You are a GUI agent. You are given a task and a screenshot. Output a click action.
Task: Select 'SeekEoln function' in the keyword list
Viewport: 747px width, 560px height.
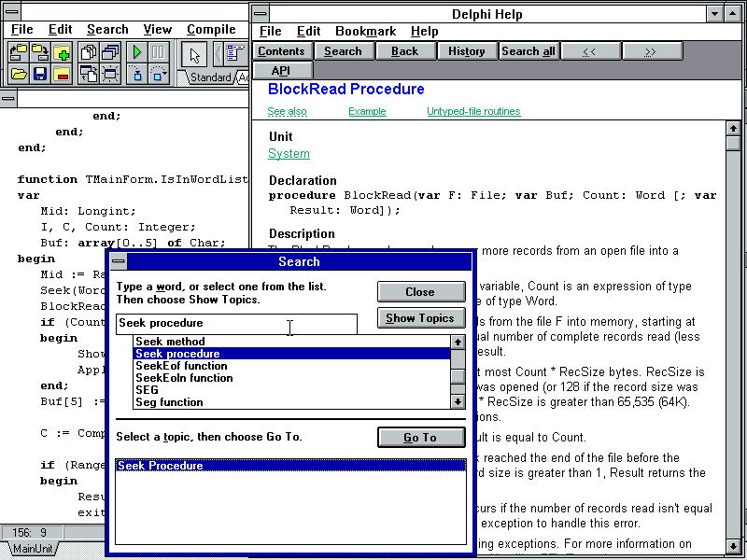[x=291, y=378]
